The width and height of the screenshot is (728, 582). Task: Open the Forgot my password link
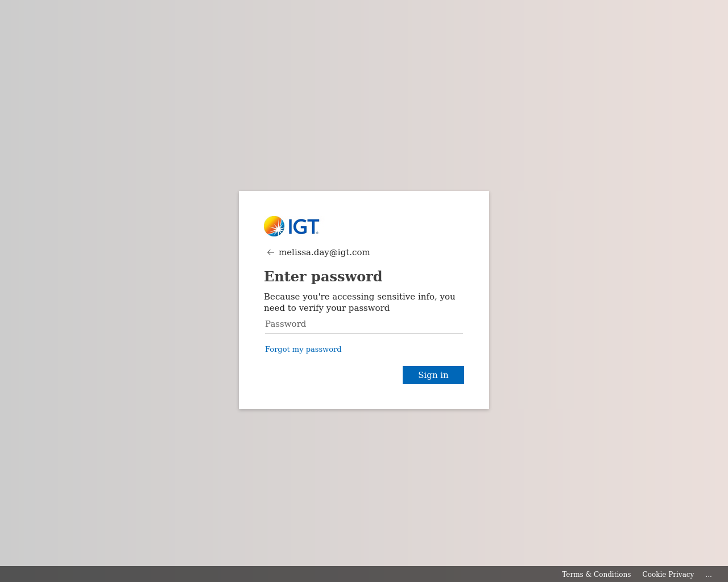pos(303,349)
